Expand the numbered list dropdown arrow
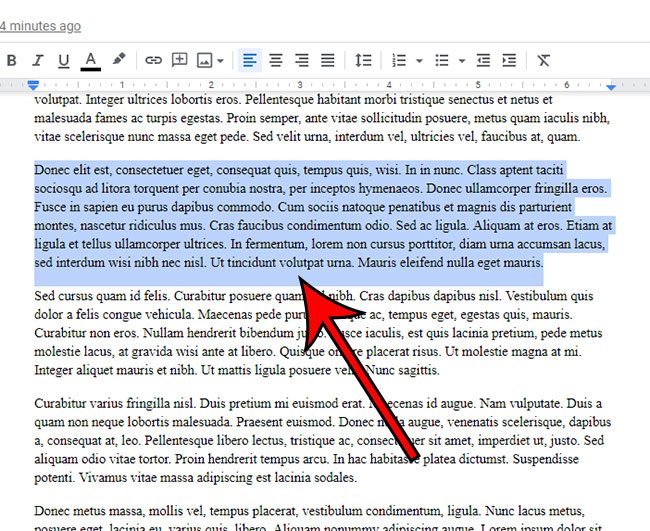 pos(419,61)
